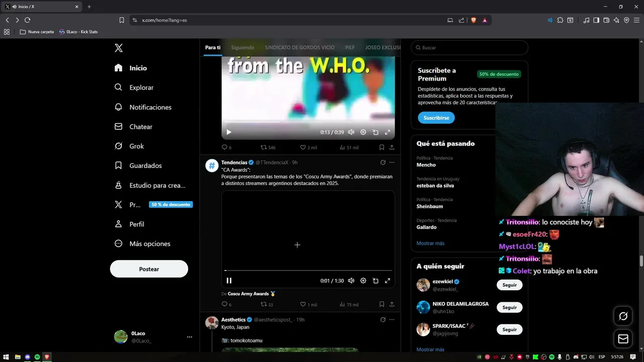Viewport: 644px width, 362px height.
Task: Open Estudio para creadores item
Action: point(150,185)
